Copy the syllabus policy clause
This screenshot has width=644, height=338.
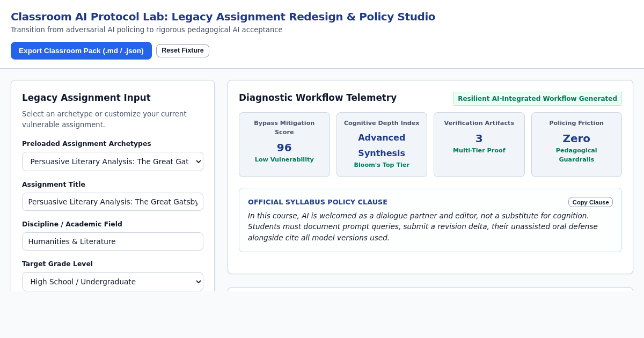[x=590, y=202]
